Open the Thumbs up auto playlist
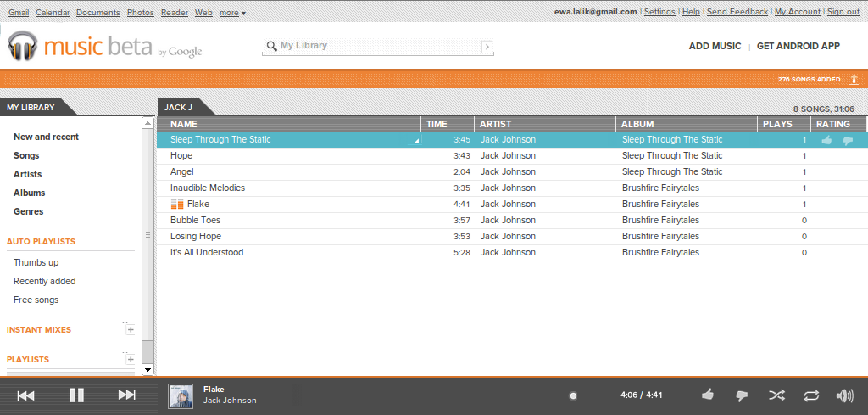 point(36,262)
